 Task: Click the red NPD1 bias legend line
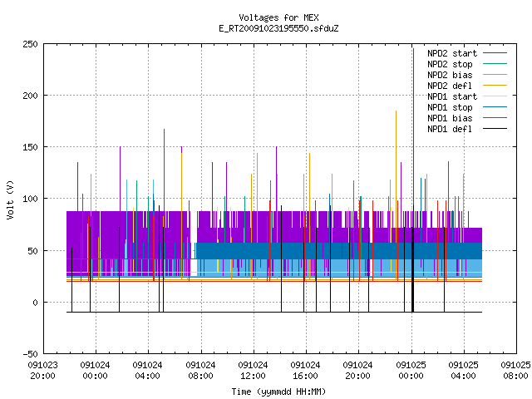[495, 118]
